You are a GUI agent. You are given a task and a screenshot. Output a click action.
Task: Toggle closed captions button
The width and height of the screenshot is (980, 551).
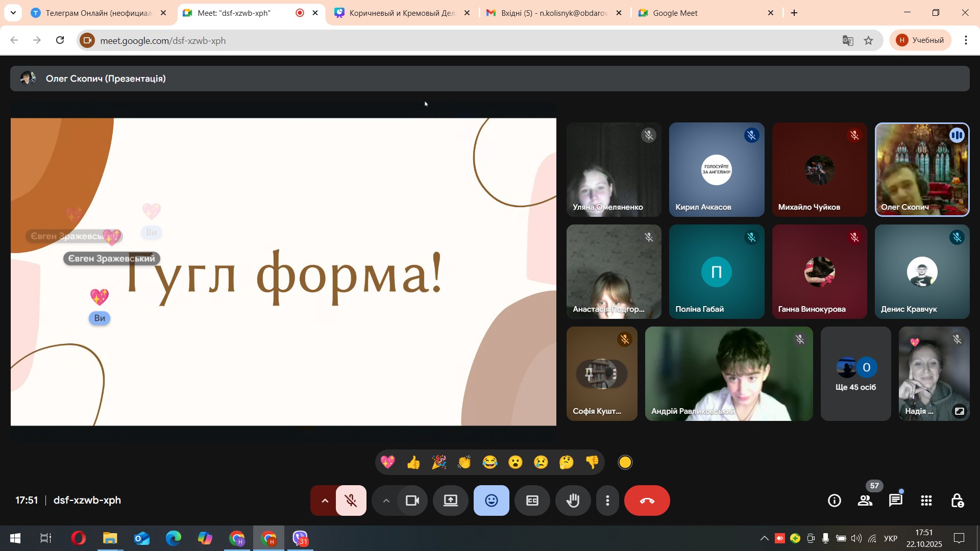(532, 500)
